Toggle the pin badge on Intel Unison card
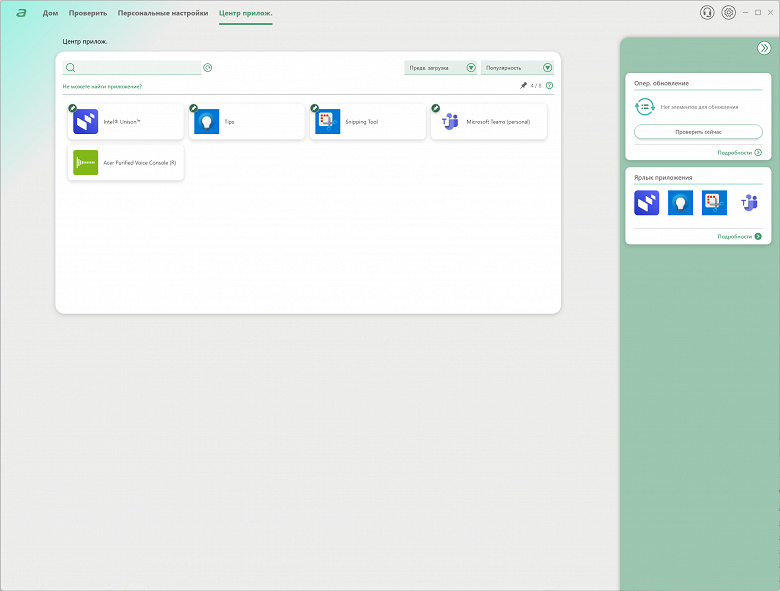 point(73,108)
